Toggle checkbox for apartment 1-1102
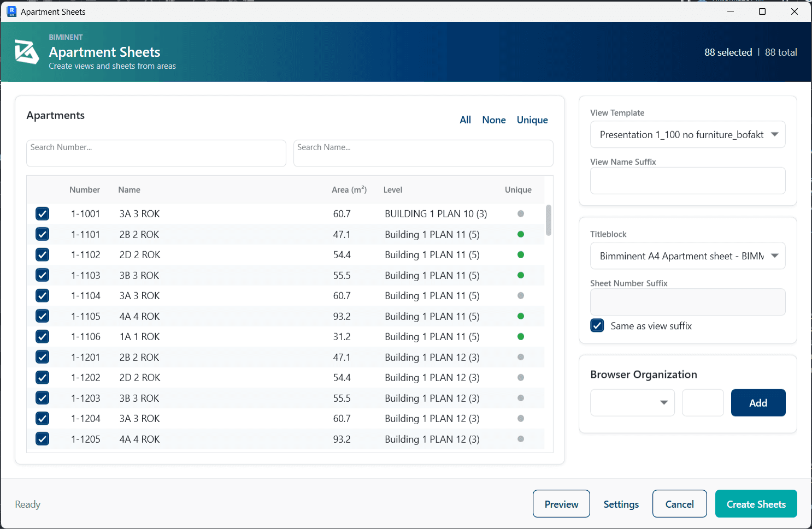Viewport: 812px width, 529px height. 42,254
